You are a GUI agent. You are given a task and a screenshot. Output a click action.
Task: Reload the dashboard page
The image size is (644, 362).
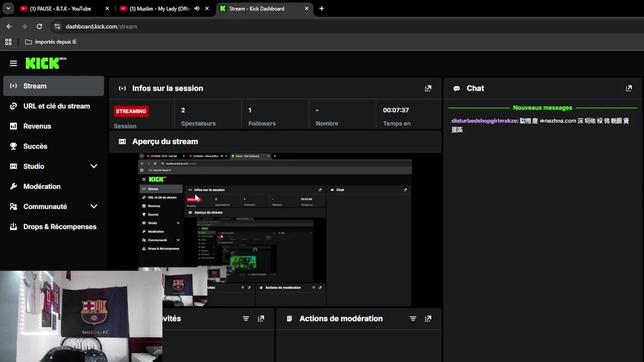(39, 26)
